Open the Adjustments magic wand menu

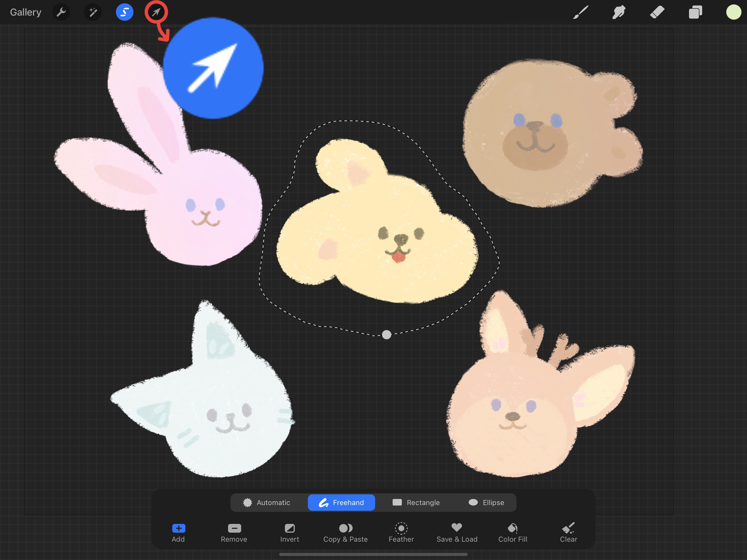(x=92, y=13)
